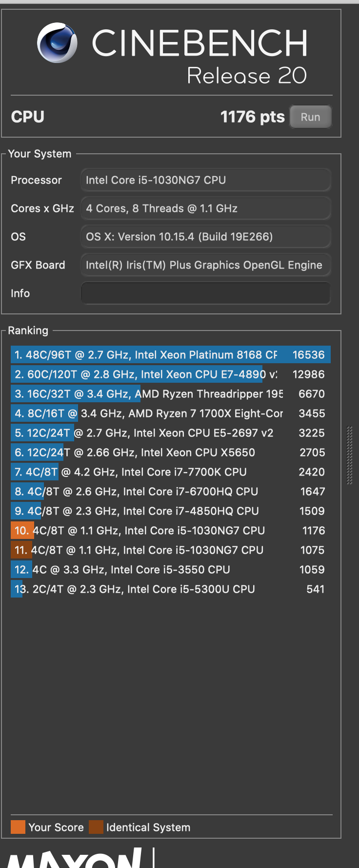359x868 pixels.
Task: Select the Ryzen Threadripper ranking row
Action: (x=170, y=394)
